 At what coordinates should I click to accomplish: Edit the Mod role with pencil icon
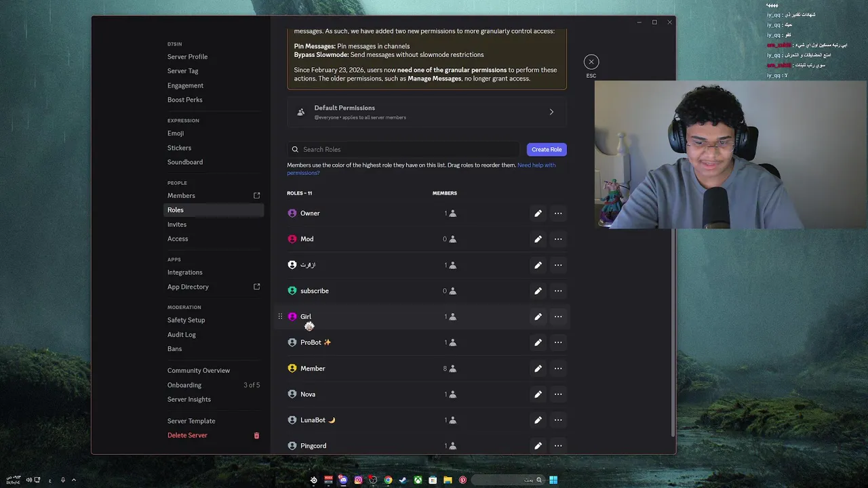tap(538, 239)
